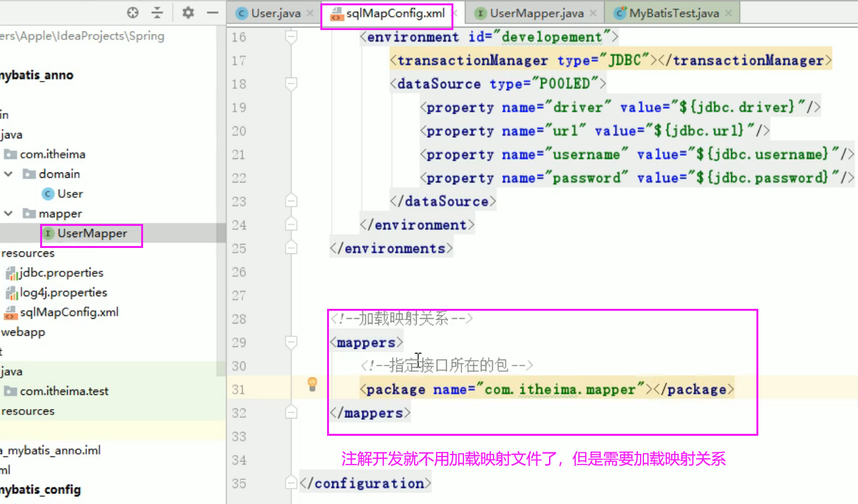Click jdbc.properties file icon
858x504 pixels.
(11, 273)
